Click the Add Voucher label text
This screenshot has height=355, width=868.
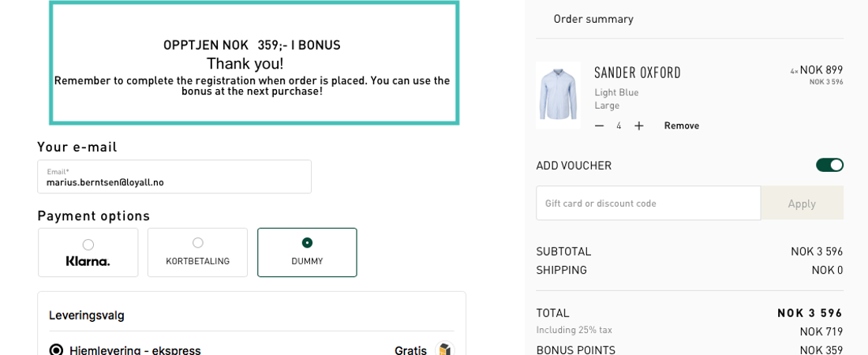point(573,166)
